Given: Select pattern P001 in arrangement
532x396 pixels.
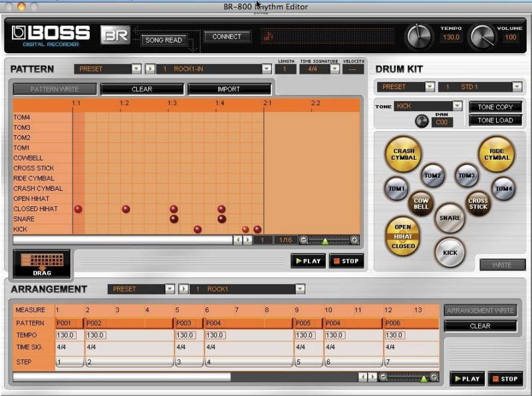Looking at the screenshot, I should coord(70,323).
